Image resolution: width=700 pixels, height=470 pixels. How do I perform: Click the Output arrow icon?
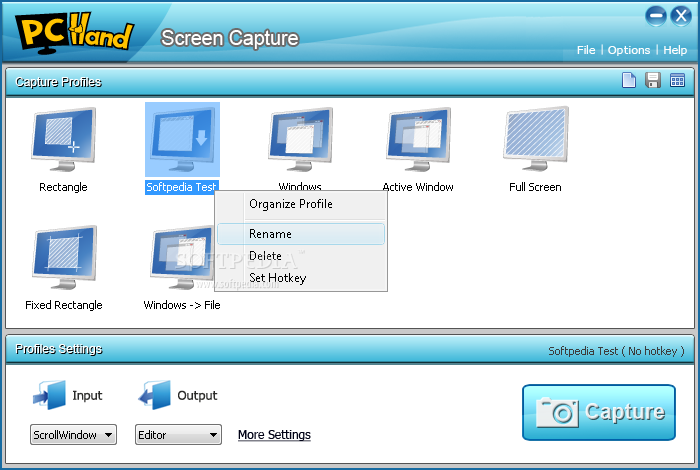pyautogui.click(x=154, y=395)
